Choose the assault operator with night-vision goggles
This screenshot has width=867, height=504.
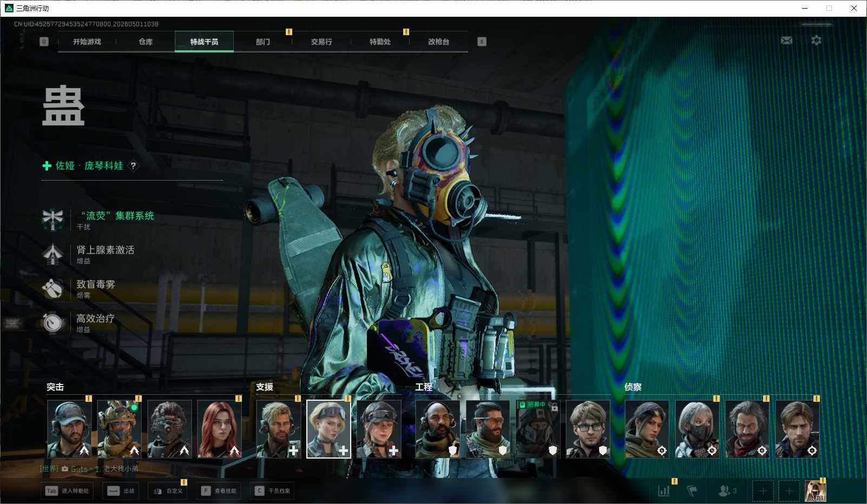click(169, 429)
